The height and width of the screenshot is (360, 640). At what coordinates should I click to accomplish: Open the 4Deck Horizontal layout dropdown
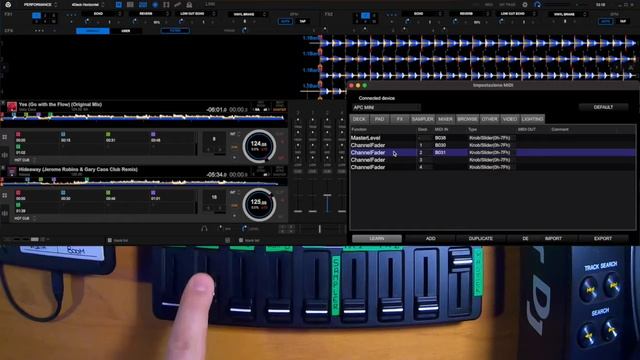coord(88,5)
